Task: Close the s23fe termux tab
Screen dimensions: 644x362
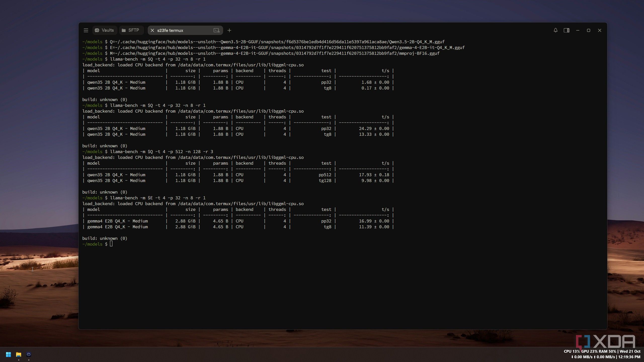Action: [x=152, y=30]
